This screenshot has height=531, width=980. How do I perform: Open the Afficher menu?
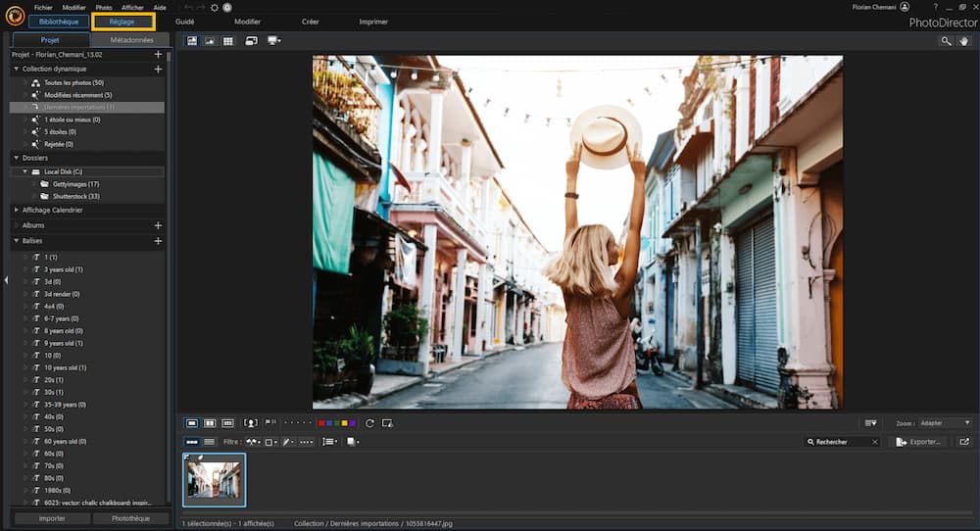tap(132, 8)
